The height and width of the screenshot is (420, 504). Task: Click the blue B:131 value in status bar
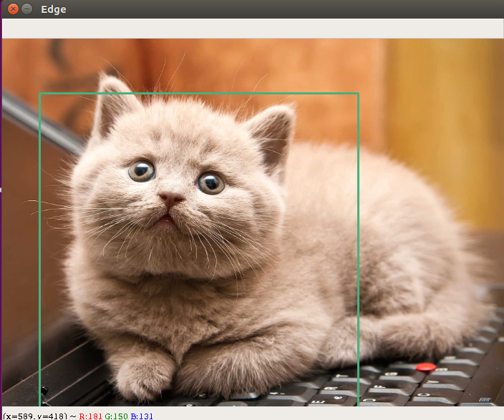[x=142, y=416]
